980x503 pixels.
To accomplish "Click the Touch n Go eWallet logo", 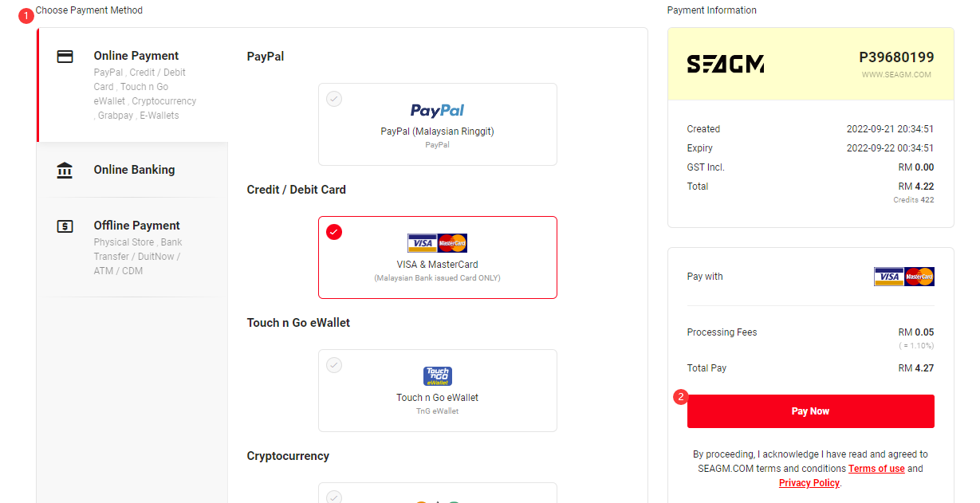I will [x=438, y=376].
